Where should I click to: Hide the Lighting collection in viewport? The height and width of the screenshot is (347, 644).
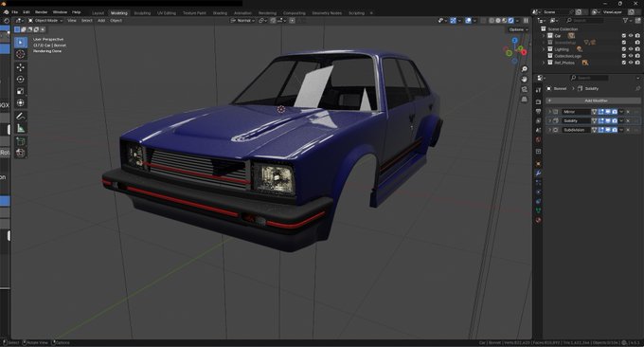[631, 49]
